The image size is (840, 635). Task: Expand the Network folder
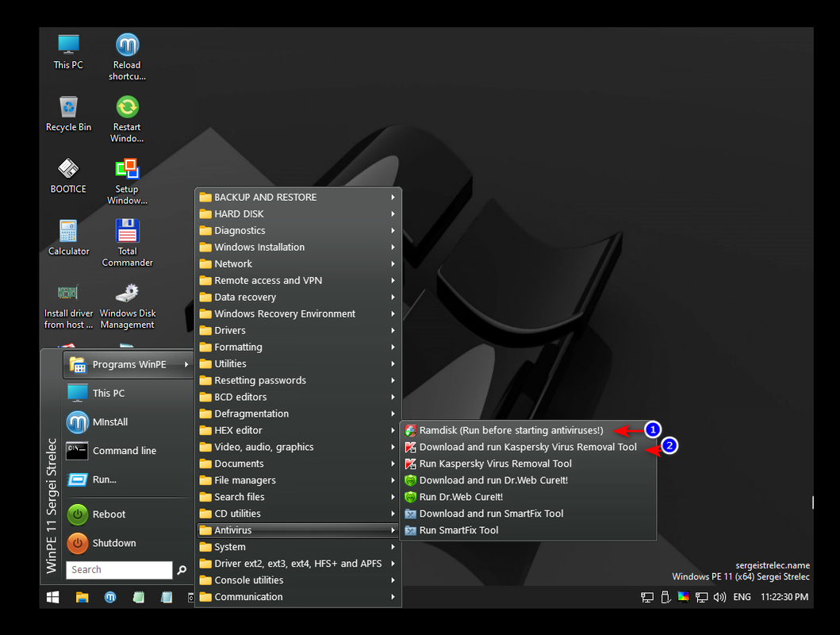tap(298, 264)
